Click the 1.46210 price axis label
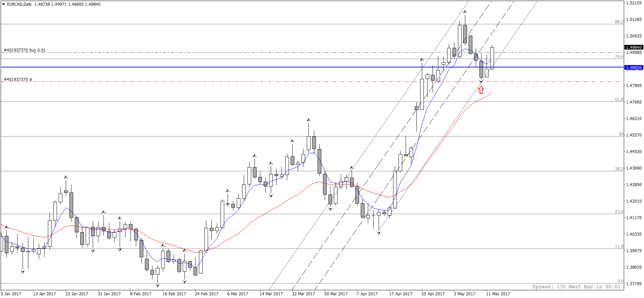 634,119
